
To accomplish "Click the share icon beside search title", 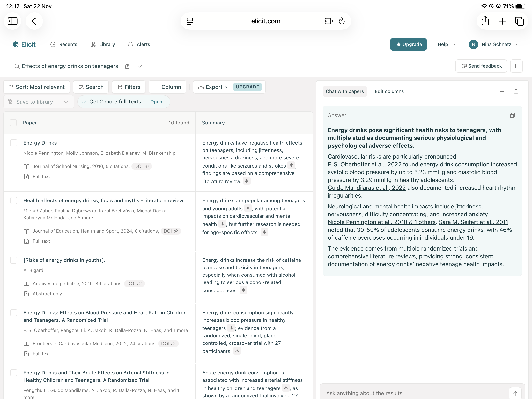I will tap(128, 66).
